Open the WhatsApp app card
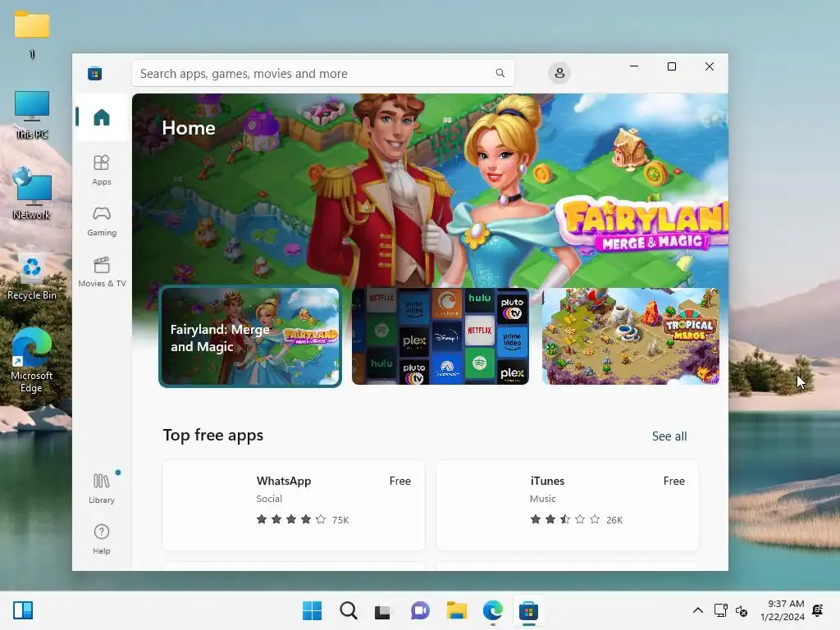The width and height of the screenshot is (840, 630). (x=294, y=505)
